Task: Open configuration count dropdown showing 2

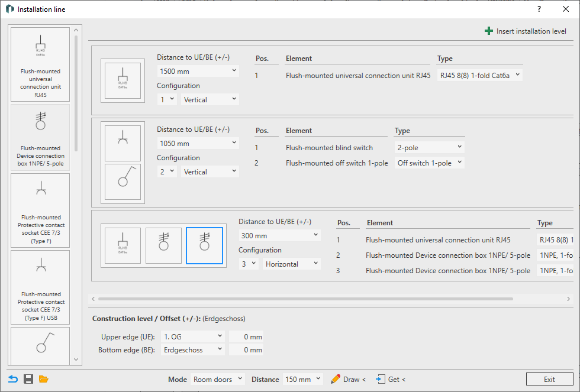Action: point(167,171)
